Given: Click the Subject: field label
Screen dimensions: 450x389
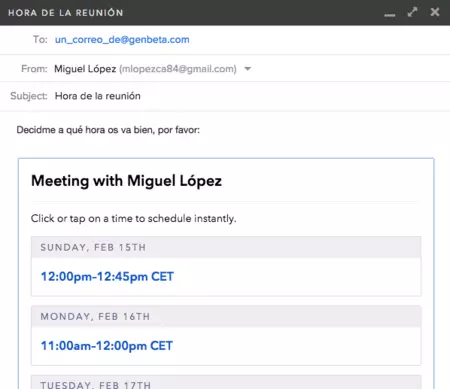Looking at the screenshot, I should click(x=29, y=96).
